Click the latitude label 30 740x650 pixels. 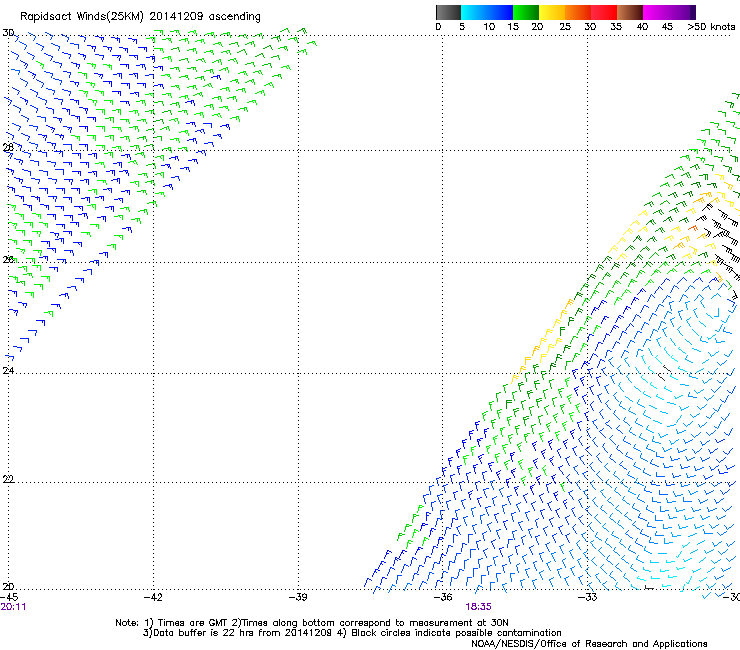[x=8, y=33]
